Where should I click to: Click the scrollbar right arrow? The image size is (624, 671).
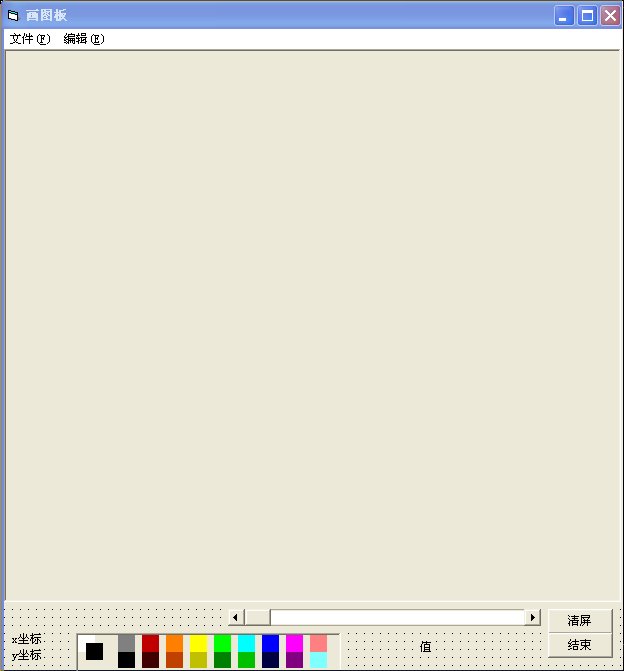tap(532, 617)
